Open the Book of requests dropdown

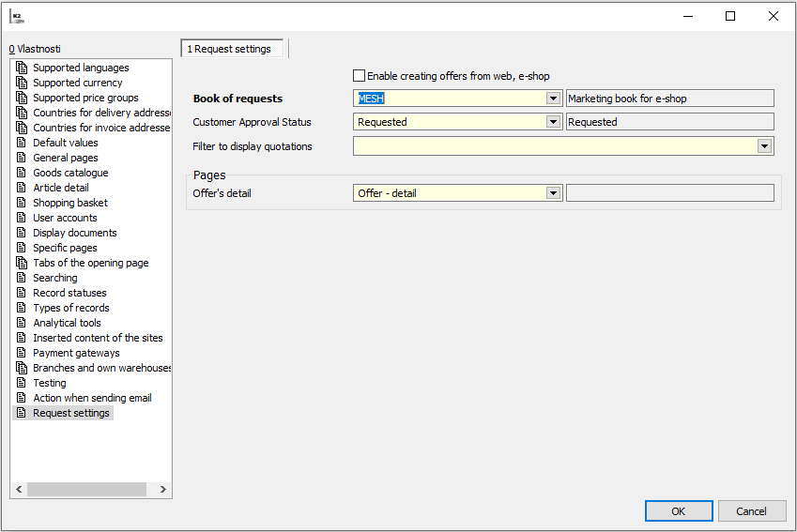point(554,99)
